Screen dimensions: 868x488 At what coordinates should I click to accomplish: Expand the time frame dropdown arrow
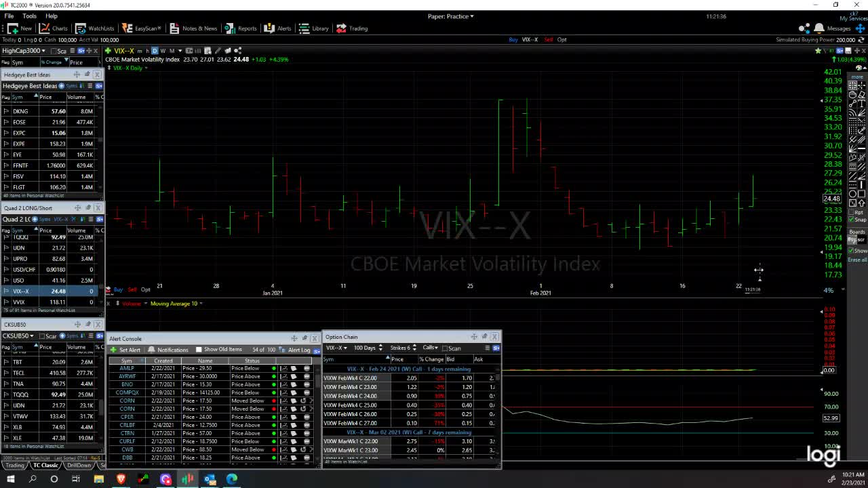click(179, 51)
